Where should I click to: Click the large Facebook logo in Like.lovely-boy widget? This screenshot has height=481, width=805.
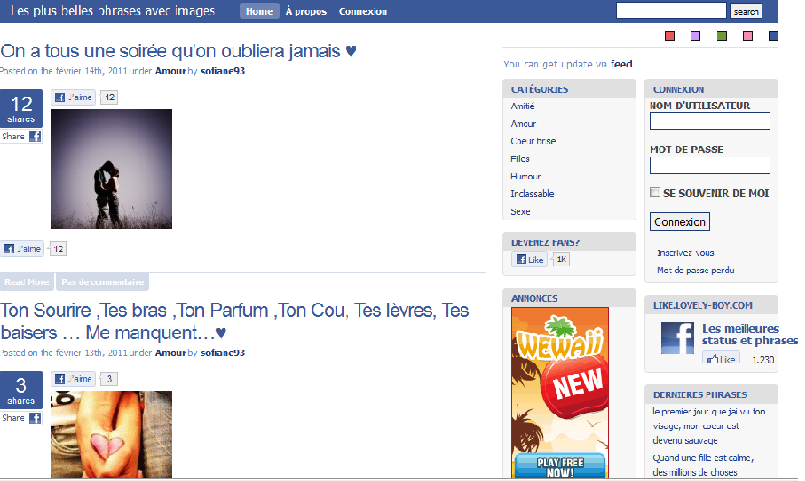(x=677, y=338)
